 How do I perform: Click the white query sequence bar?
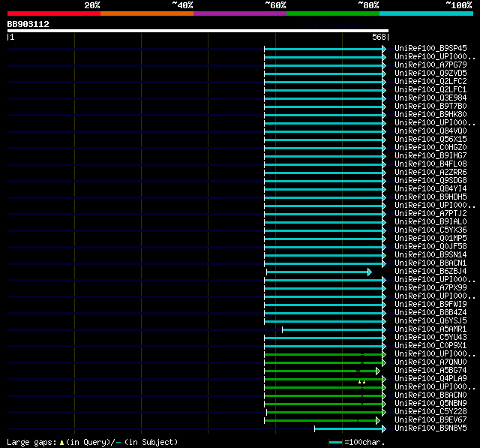(x=198, y=31)
